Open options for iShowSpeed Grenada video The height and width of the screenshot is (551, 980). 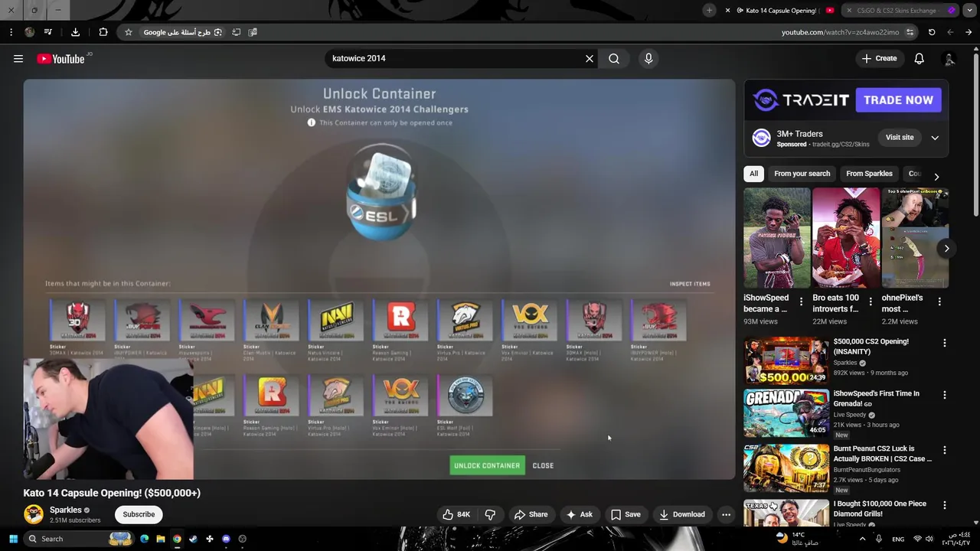pyautogui.click(x=944, y=395)
